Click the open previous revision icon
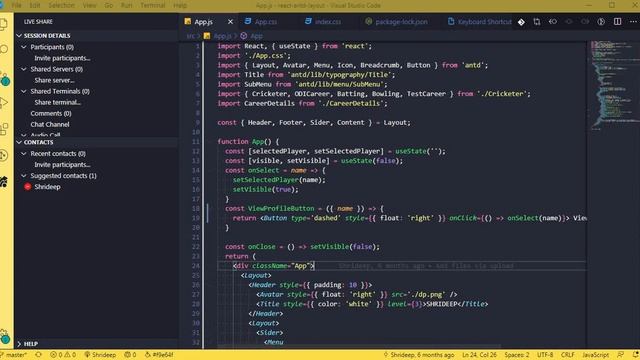The image size is (640, 360). point(553,22)
